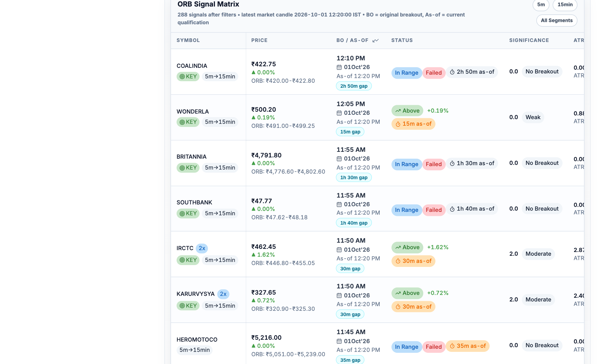Click the IRCTC 2x badge
The image size is (598, 364).
pyautogui.click(x=202, y=248)
